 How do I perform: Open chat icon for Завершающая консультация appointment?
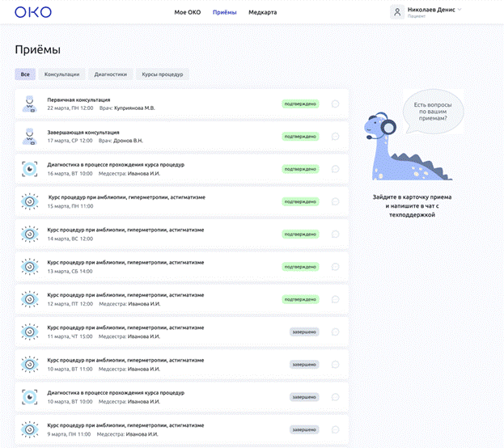[x=335, y=136]
